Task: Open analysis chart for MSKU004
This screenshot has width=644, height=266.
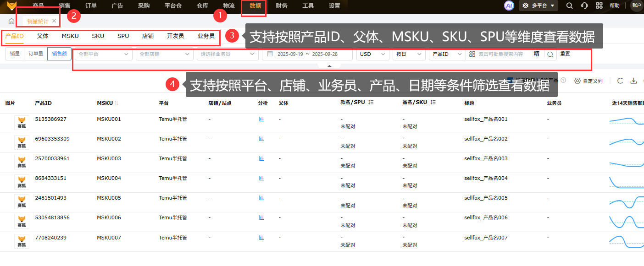Action: (x=261, y=178)
